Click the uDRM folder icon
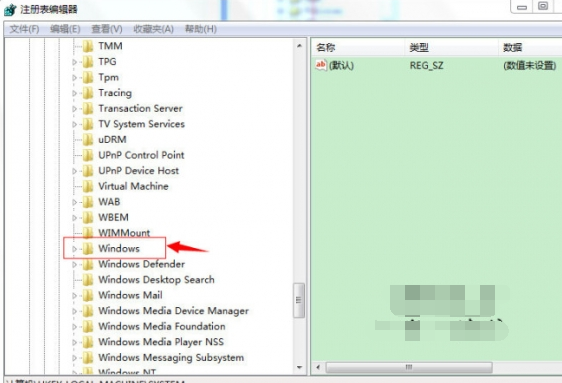This screenshot has width=562, height=383. click(88, 139)
